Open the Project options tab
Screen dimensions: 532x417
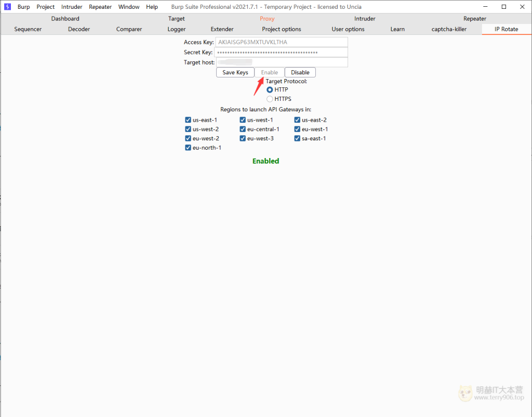coord(281,29)
